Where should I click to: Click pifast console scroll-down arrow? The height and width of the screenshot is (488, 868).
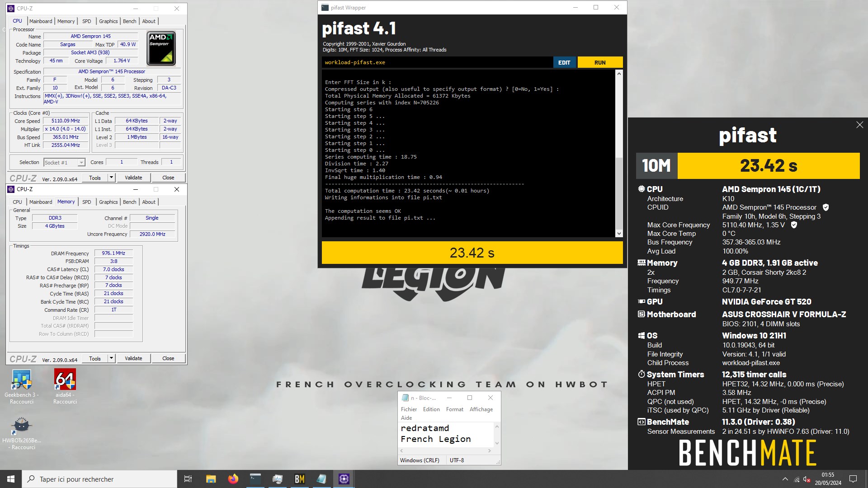tap(619, 233)
